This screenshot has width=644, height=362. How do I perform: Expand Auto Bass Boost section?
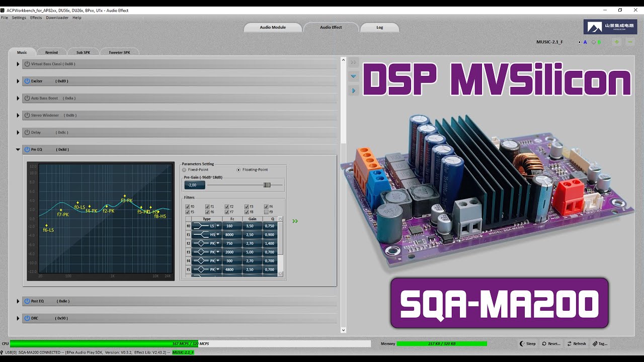pyautogui.click(x=18, y=98)
